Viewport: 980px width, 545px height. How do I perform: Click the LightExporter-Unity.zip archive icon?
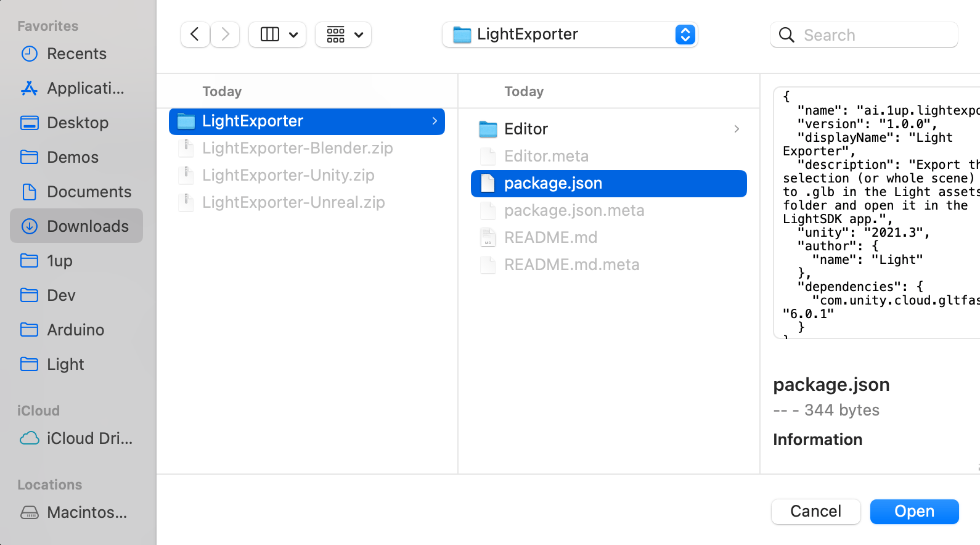point(186,176)
